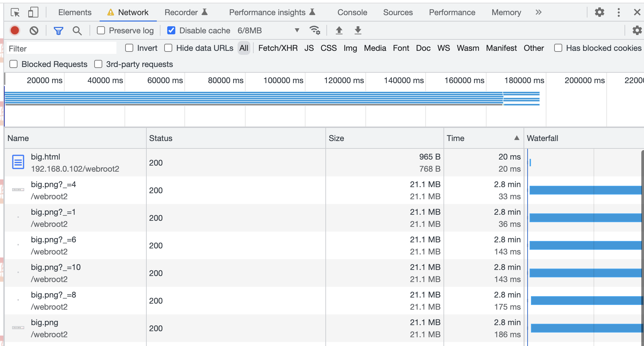Open DevTools three-dot menu
This screenshot has height=346, width=644.
click(618, 12)
